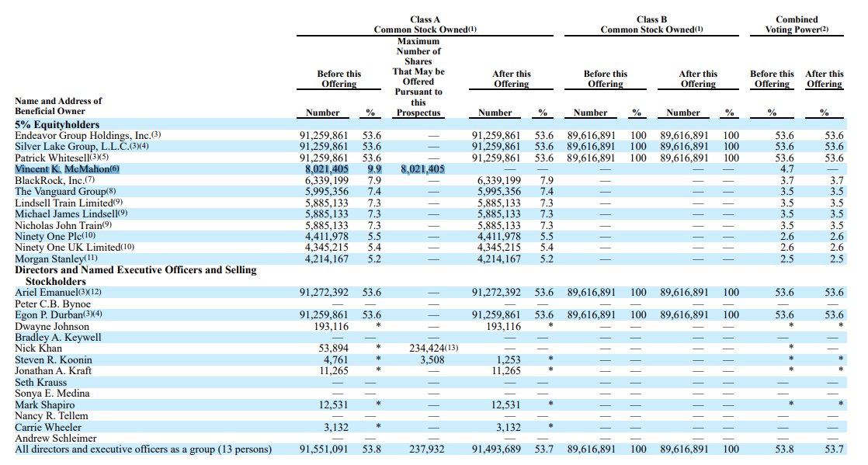Image resolution: width=868 pixels, height=465 pixels.
Task: Click the Andrew Schleimer name
Action: pos(55,439)
